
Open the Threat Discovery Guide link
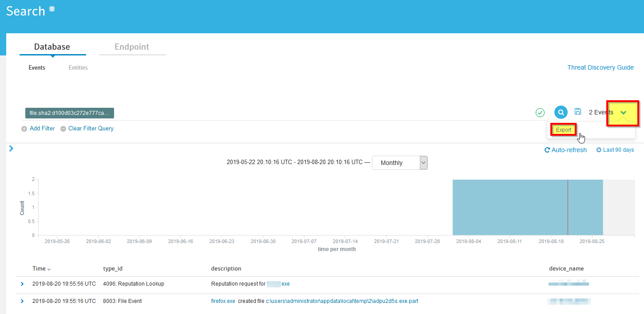(600, 67)
